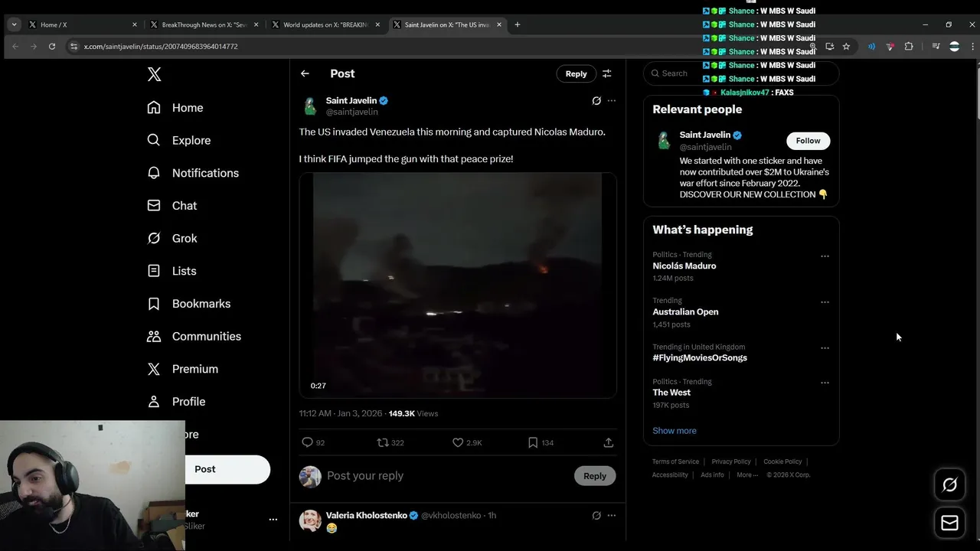Open more options for The West trend
Viewport: 980px width, 551px height.
tap(825, 383)
